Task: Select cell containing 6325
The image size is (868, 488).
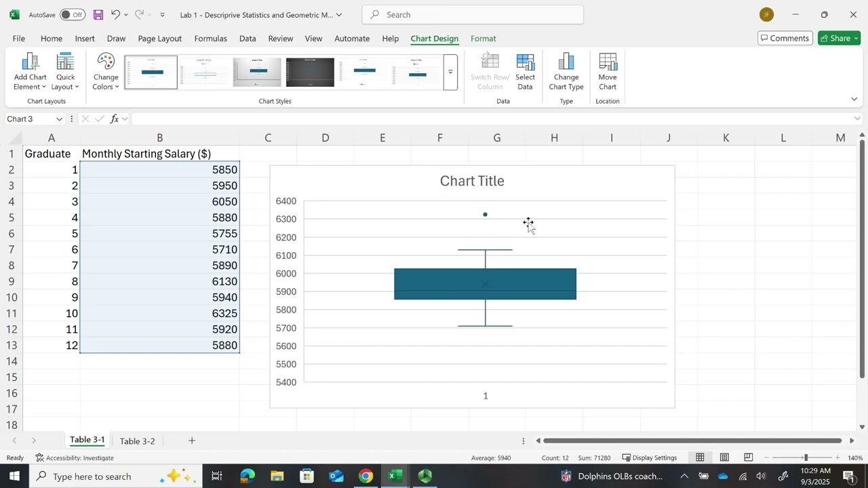Action: [x=159, y=313]
